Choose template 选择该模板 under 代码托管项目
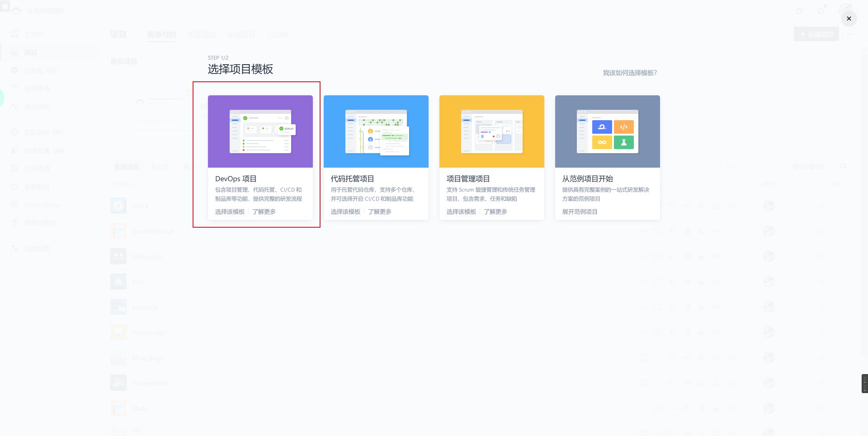The height and width of the screenshot is (436, 868). pyautogui.click(x=345, y=212)
